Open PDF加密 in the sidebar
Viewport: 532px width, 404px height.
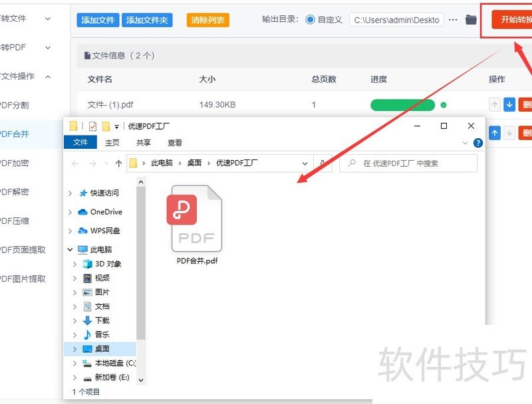pos(14,163)
